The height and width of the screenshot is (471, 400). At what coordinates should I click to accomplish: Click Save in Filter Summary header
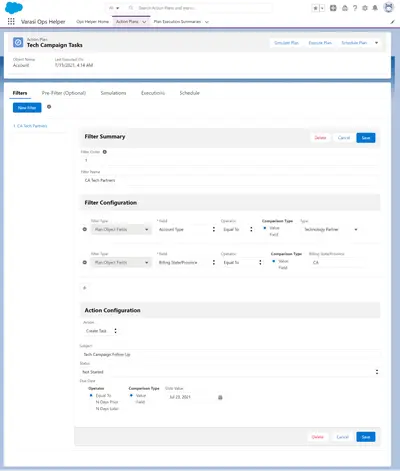point(366,138)
